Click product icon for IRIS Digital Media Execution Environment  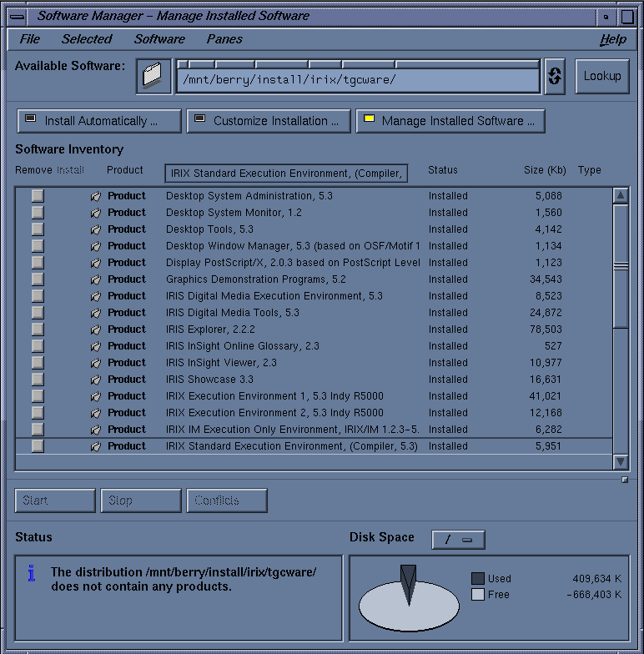coord(96,296)
